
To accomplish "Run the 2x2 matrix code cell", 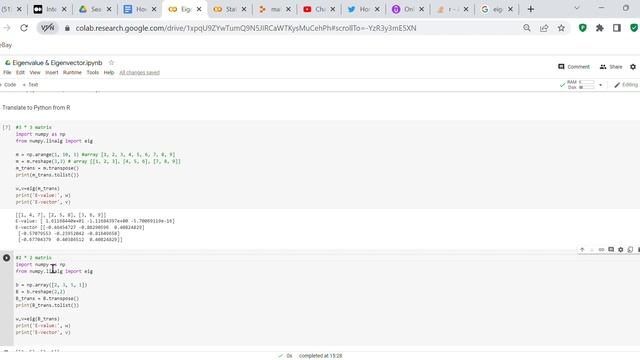I will click(x=7, y=258).
